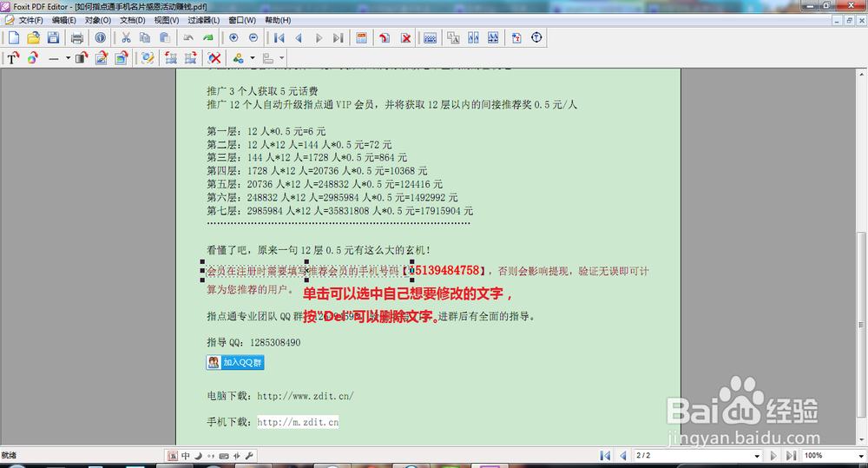Viewport: 868px width, 468px height.
Task: Click the 加入QQ群 button
Action: pos(234,362)
